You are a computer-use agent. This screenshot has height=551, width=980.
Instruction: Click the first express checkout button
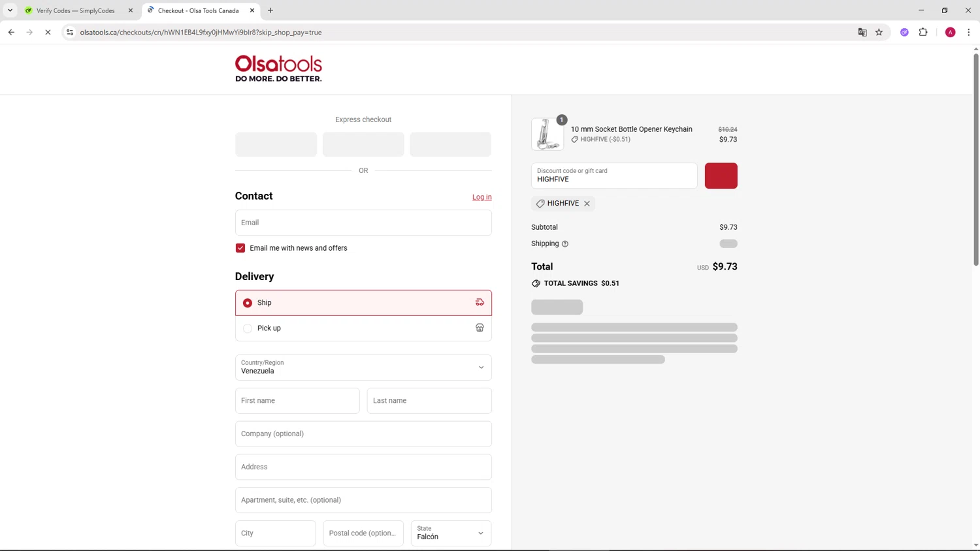point(276,144)
